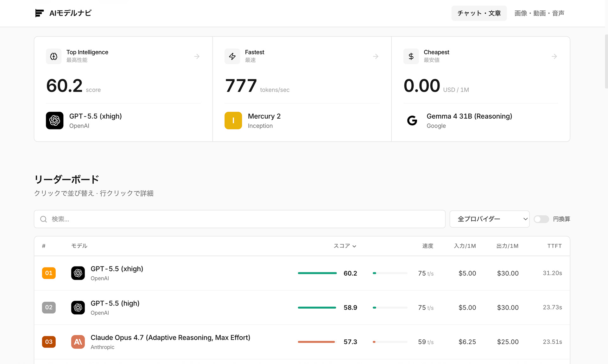608x364 pixels.
Task: Click the red score bar for Claude Opus 4.7
Action: click(316, 342)
